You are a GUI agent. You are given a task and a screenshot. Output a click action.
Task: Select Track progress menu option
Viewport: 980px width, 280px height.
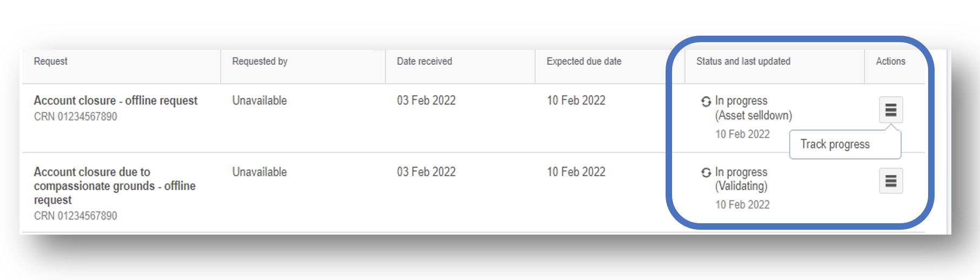point(835,144)
